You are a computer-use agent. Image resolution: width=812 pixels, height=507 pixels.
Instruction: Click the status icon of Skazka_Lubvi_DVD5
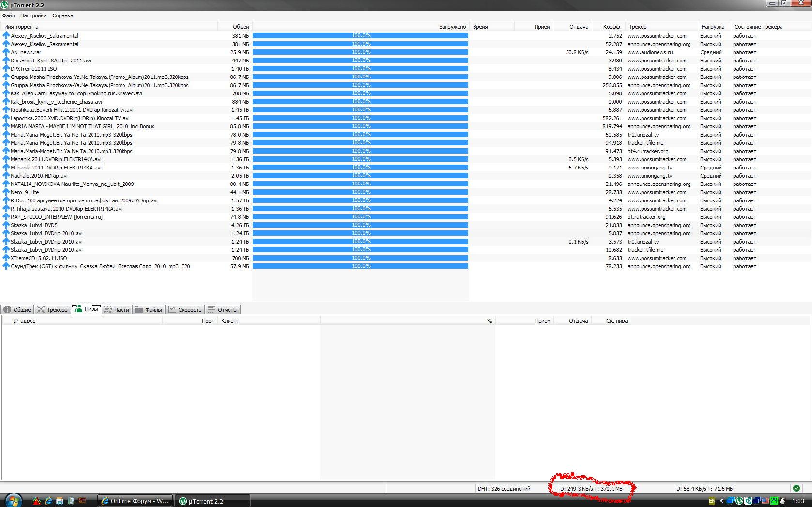[x=6, y=225]
